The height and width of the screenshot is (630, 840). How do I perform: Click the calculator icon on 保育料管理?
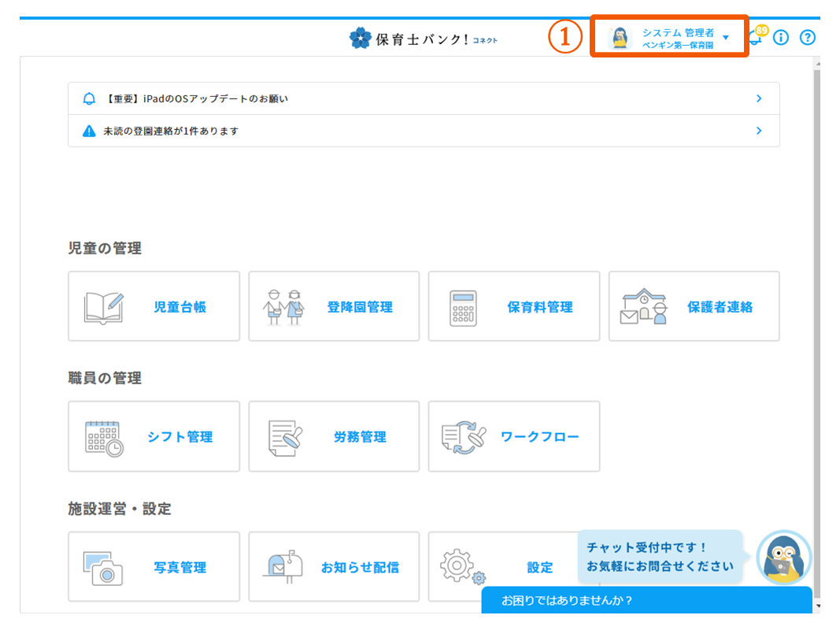464,307
